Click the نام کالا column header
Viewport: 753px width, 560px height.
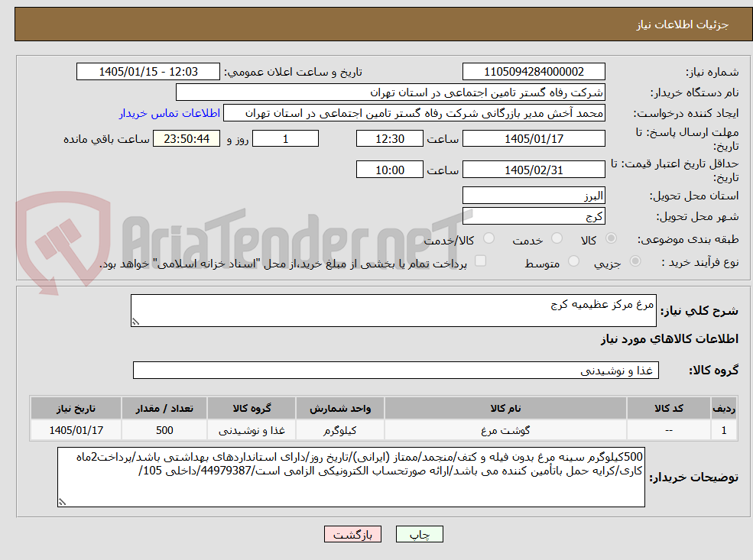tap(505, 409)
